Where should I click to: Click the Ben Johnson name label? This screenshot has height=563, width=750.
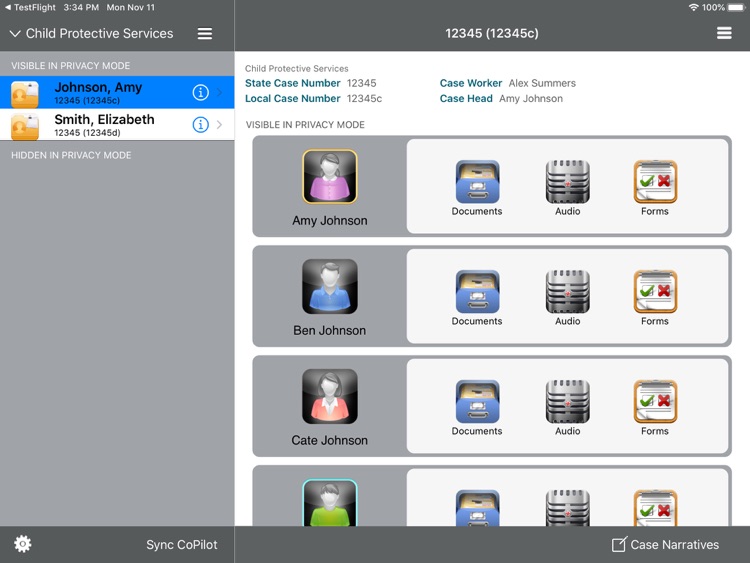pos(330,331)
